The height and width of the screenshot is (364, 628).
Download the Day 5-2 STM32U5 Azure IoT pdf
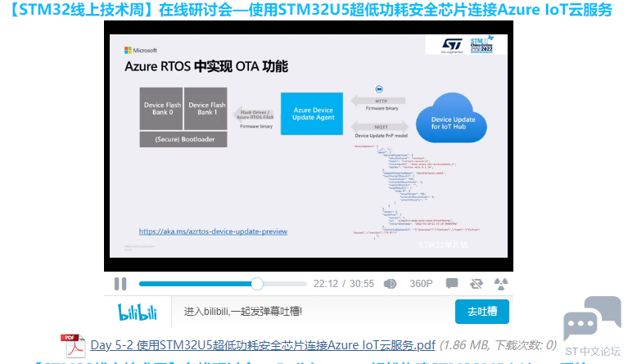pos(263,345)
